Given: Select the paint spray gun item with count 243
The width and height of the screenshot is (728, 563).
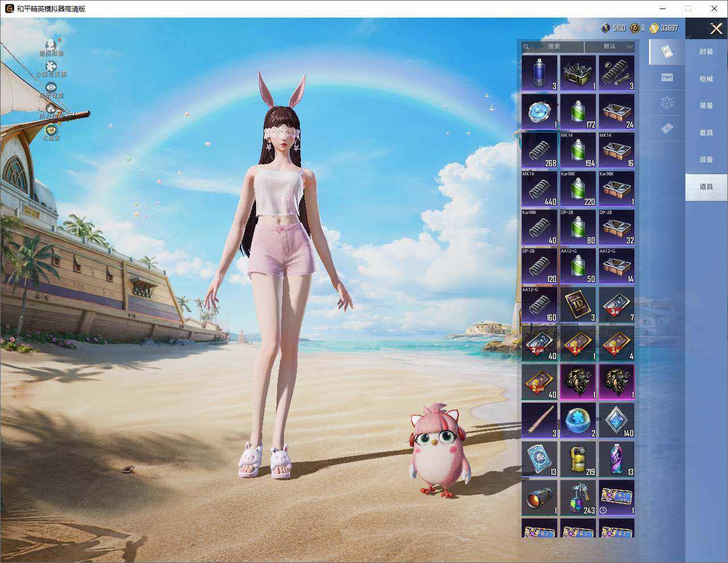Looking at the screenshot, I should coord(578,498).
